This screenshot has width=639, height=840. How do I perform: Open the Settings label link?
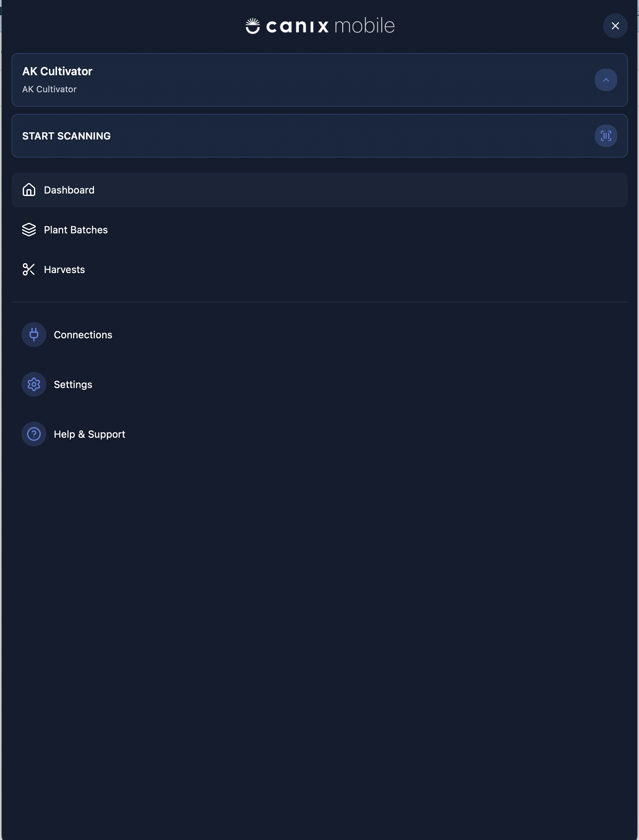click(73, 384)
